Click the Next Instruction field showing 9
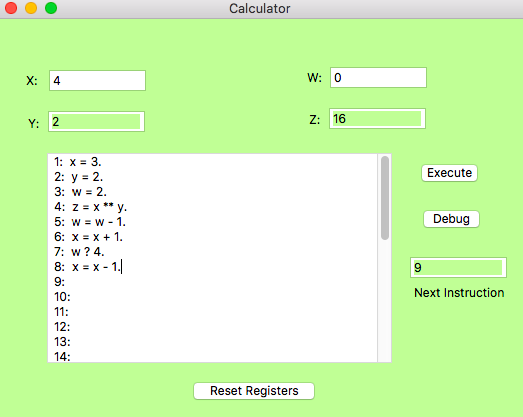Screen dimensions: 523x417 point(458,268)
